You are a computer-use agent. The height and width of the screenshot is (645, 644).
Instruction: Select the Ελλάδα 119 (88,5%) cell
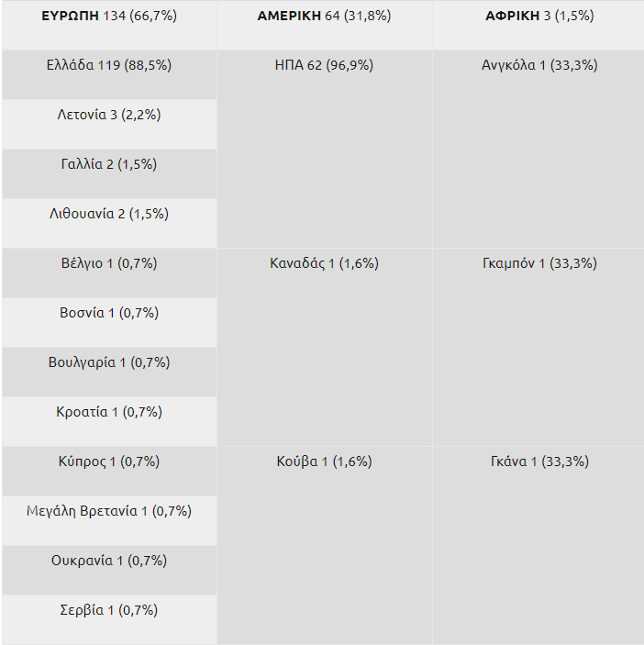click(109, 65)
